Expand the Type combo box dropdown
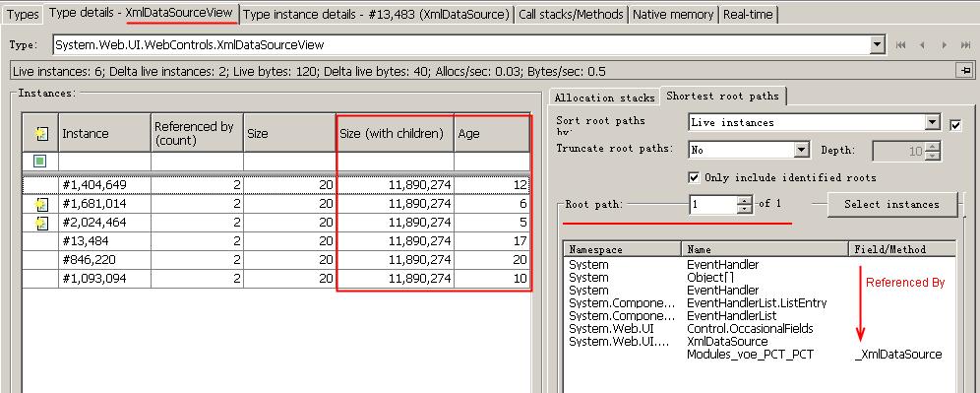Image resolution: width=980 pixels, height=393 pixels. [878, 44]
